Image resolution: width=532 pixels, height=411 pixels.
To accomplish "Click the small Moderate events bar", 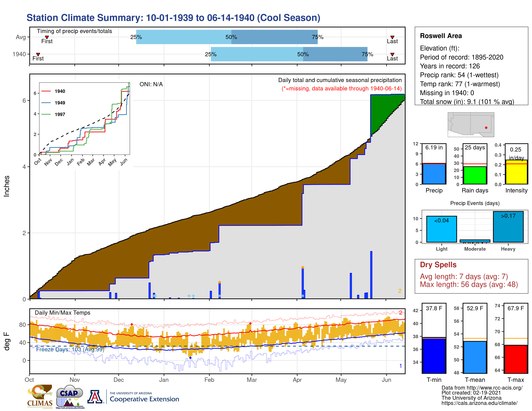I will 475,241.
